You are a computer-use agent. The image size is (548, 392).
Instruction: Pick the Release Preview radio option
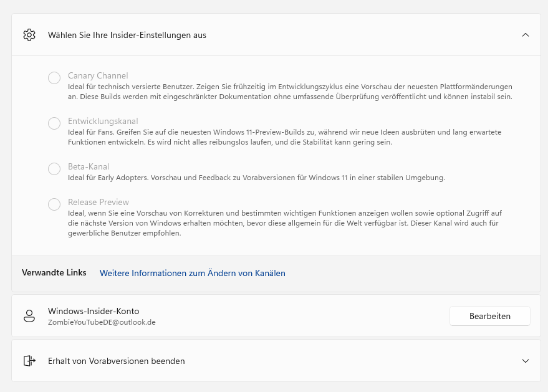tap(54, 204)
